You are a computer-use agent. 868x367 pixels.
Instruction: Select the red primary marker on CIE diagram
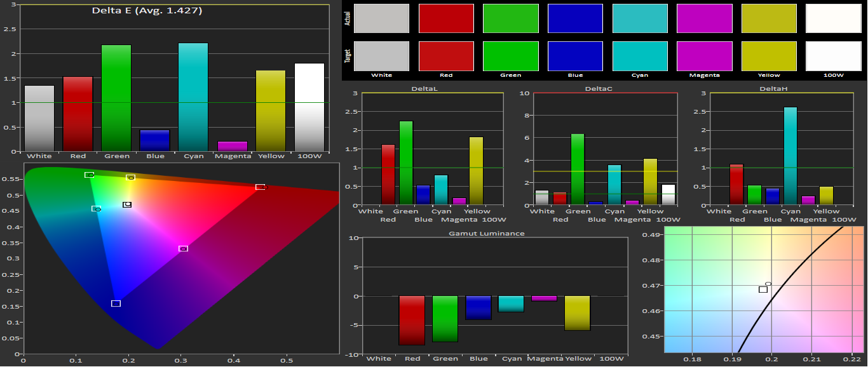point(260,187)
